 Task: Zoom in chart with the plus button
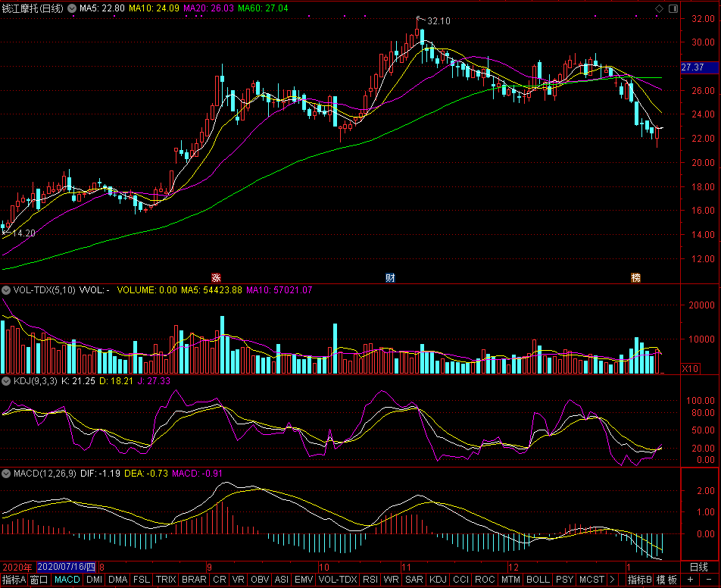point(690,580)
